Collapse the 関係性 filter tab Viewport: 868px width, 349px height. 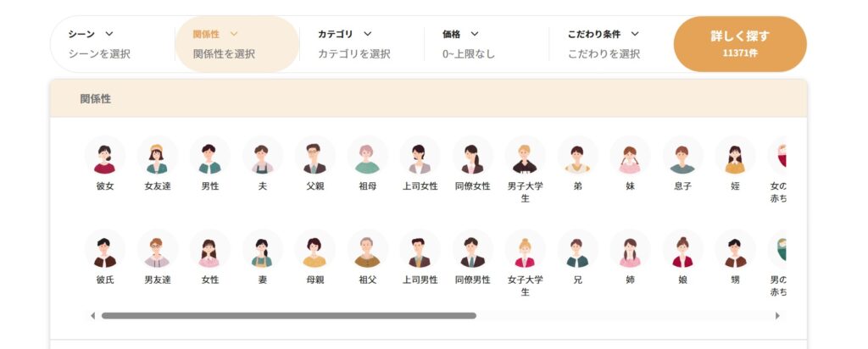click(x=237, y=44)
